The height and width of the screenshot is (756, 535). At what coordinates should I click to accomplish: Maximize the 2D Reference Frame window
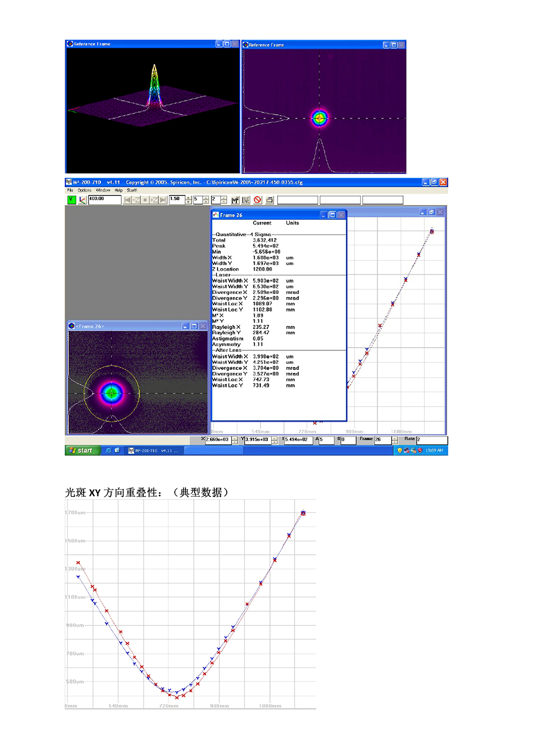394,45
